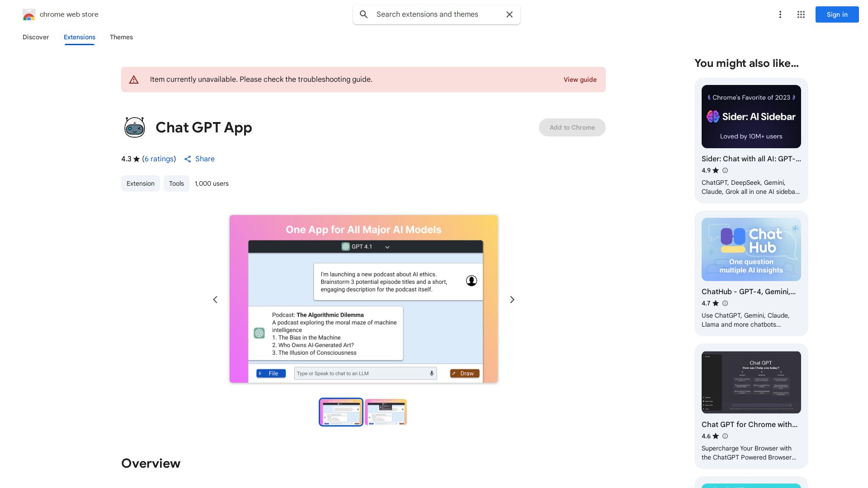Go back with the left carousel arrow
This screenshot has width=868, height=488.
tap(215, 299)
